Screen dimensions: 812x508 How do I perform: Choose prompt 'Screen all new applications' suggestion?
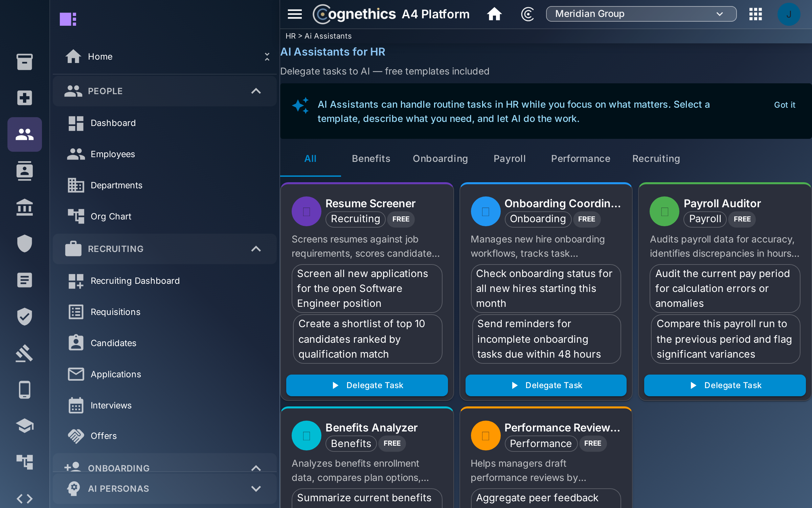[x=367, y=289]
